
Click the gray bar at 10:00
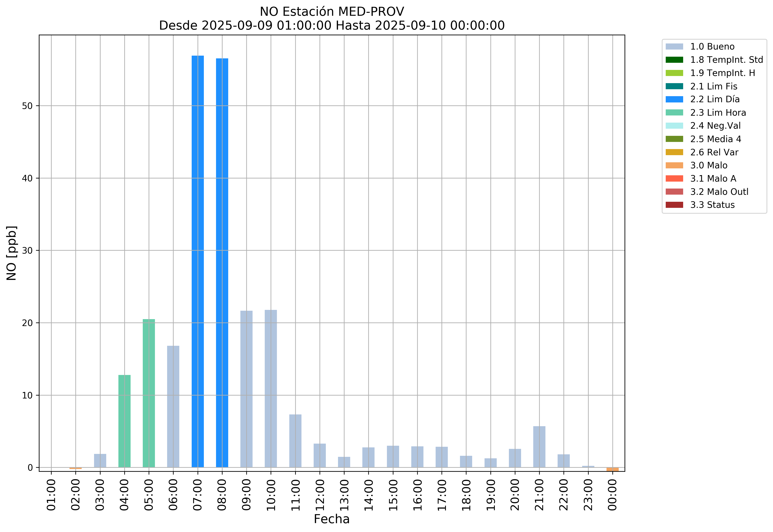(x=271, y=389)
